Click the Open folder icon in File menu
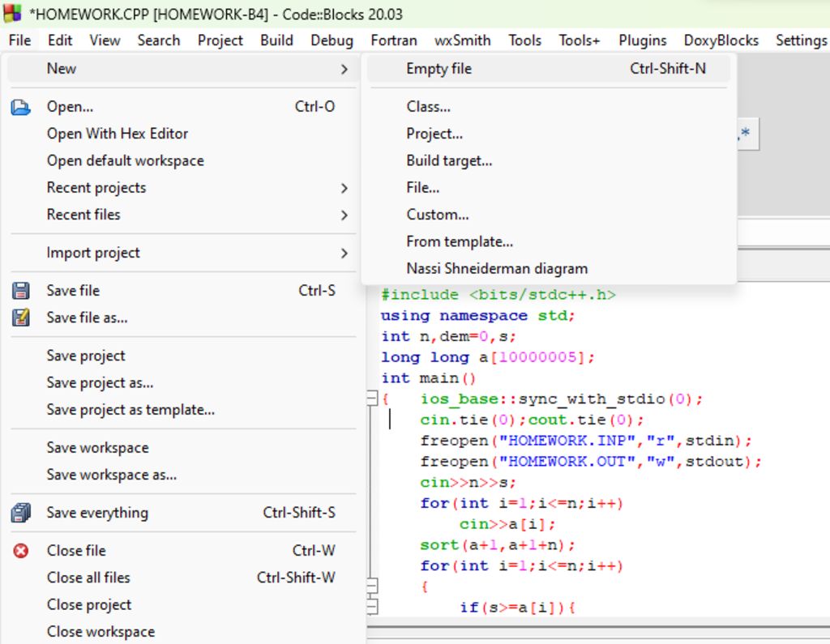Viewport: 830px width, 644px height. point(21,107)
